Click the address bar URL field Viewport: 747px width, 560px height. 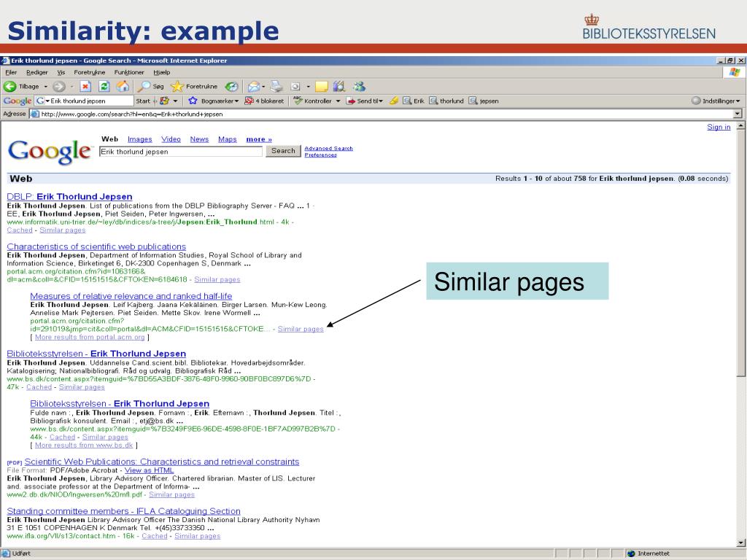click(381, 114)
